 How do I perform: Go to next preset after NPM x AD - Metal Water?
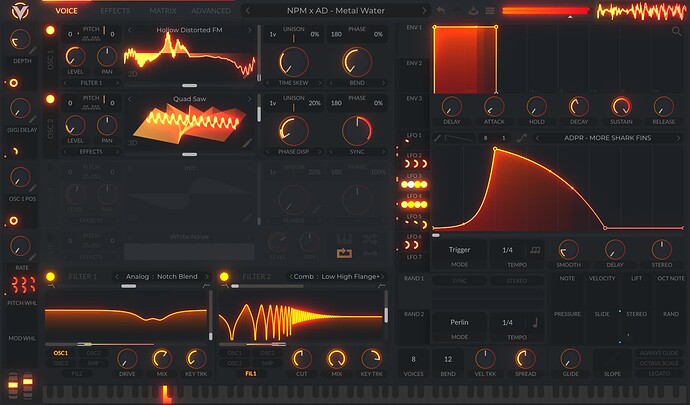tap(424, 11)
